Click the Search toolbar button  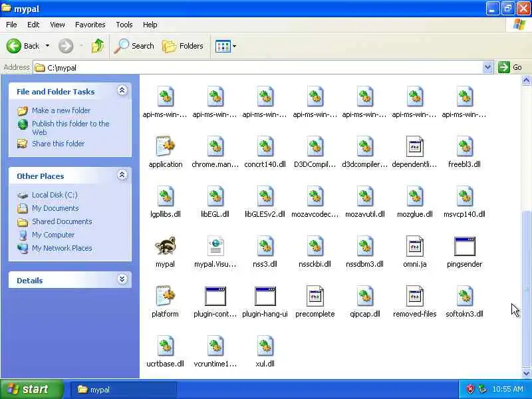click(134, 46)
